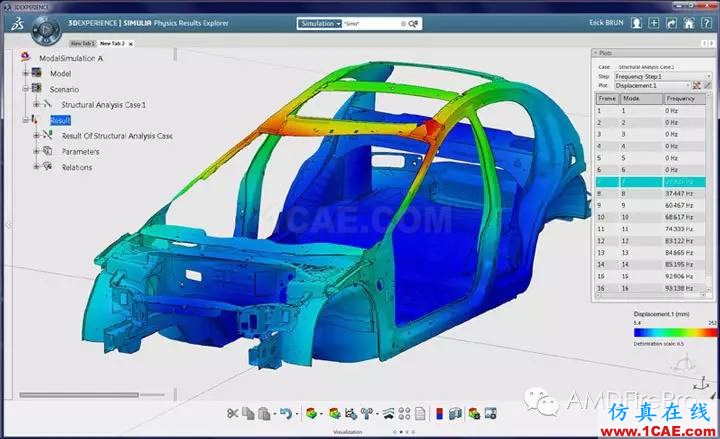Click the Frame column header
Image resolution: width=720 pixels, height=439 pixels.
click(607, 99)
